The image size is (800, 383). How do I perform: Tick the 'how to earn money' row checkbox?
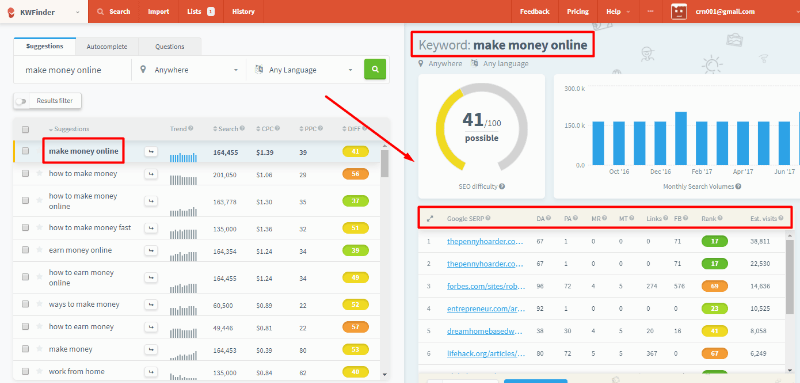point(26,327)
